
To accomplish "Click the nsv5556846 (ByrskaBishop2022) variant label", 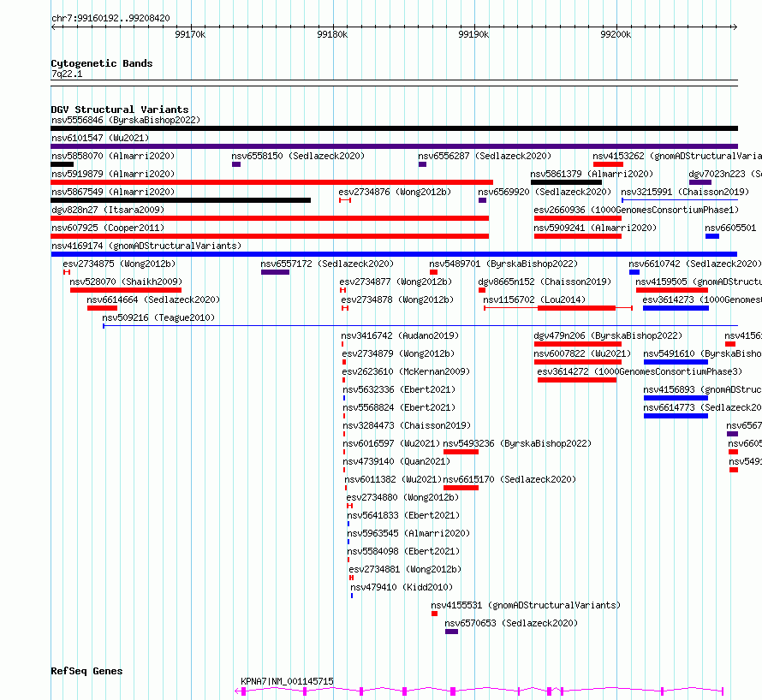I will [126, 120].
